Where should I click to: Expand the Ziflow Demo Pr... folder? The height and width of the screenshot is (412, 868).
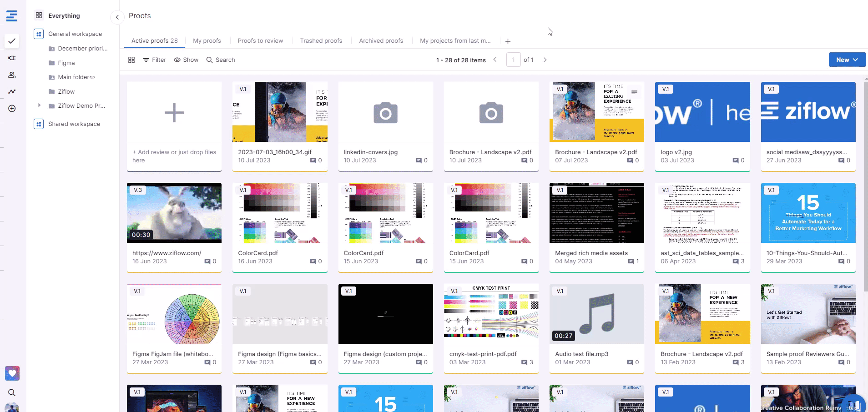[39, 106]
